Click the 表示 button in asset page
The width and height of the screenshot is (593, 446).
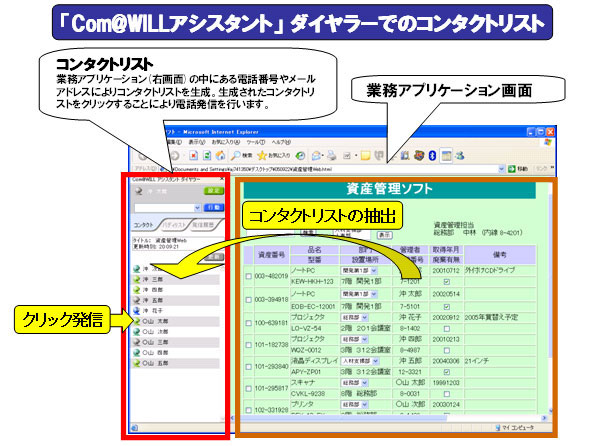385,235
